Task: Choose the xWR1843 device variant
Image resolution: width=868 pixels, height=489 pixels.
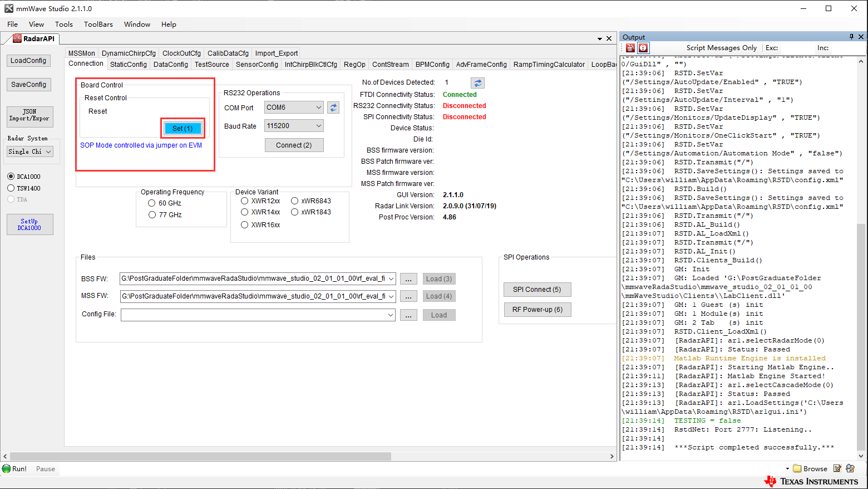Action: coord(294,212)
